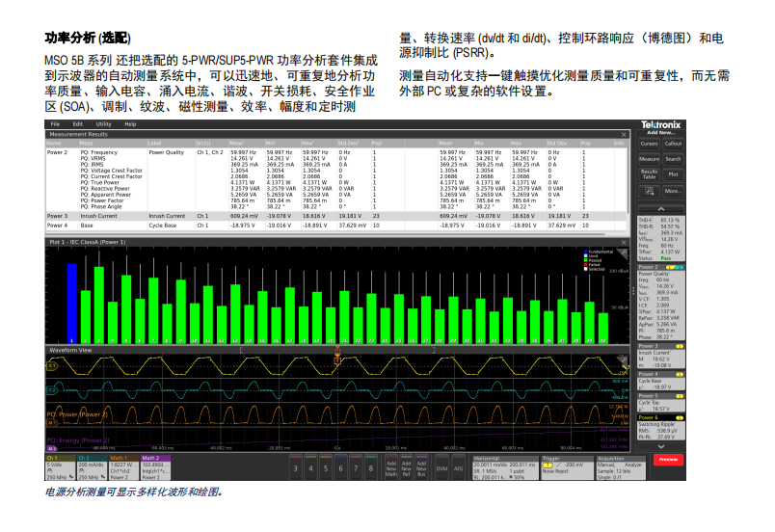
Task: Add a Results Table
Action: point(649,174)
